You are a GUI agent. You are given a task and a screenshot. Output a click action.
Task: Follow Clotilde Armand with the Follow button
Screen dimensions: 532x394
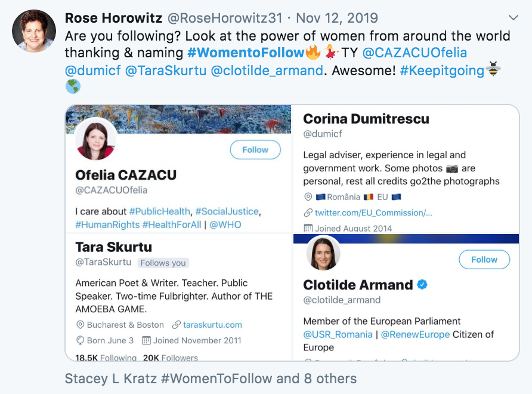point(484,260)
